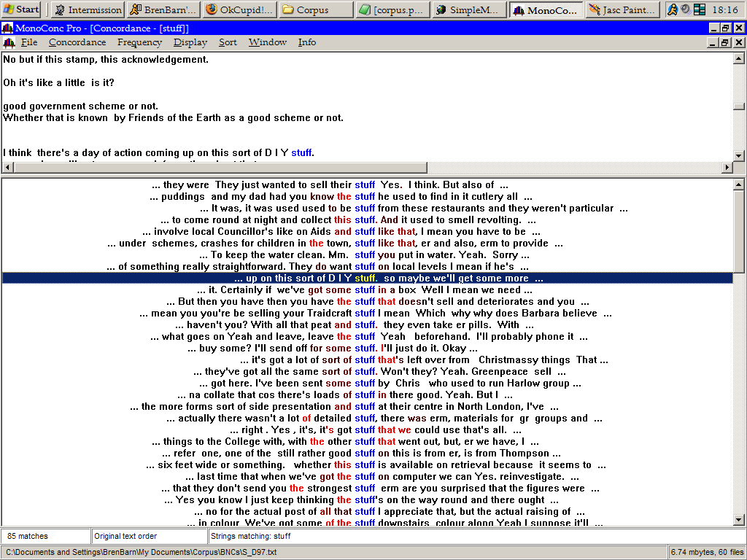Click the Windows Start button
This screenshot has width=747, height=560.
coord(21,9)
